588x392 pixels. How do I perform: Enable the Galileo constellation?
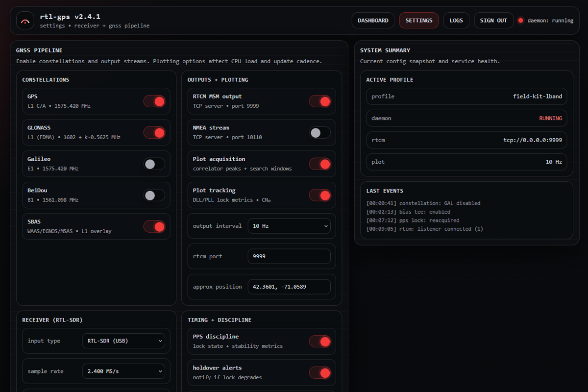coord(154,164)
